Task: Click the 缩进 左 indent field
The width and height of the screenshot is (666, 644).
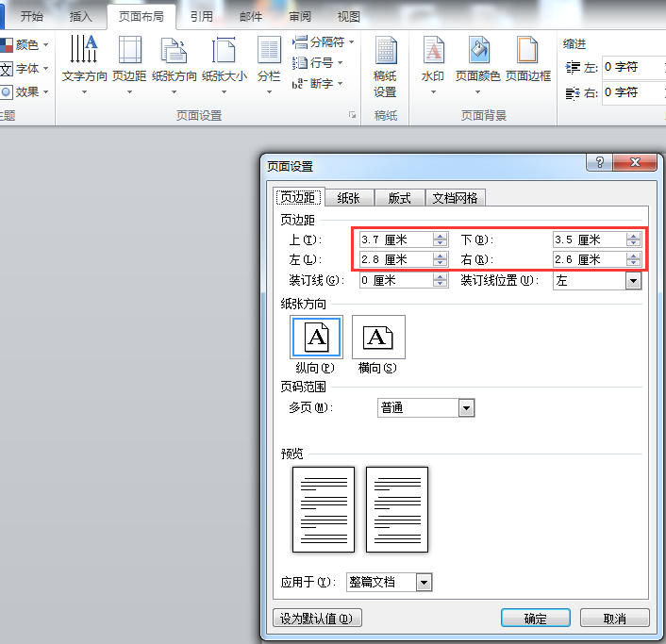Action: pyautogui.click(x=634, y=67)
